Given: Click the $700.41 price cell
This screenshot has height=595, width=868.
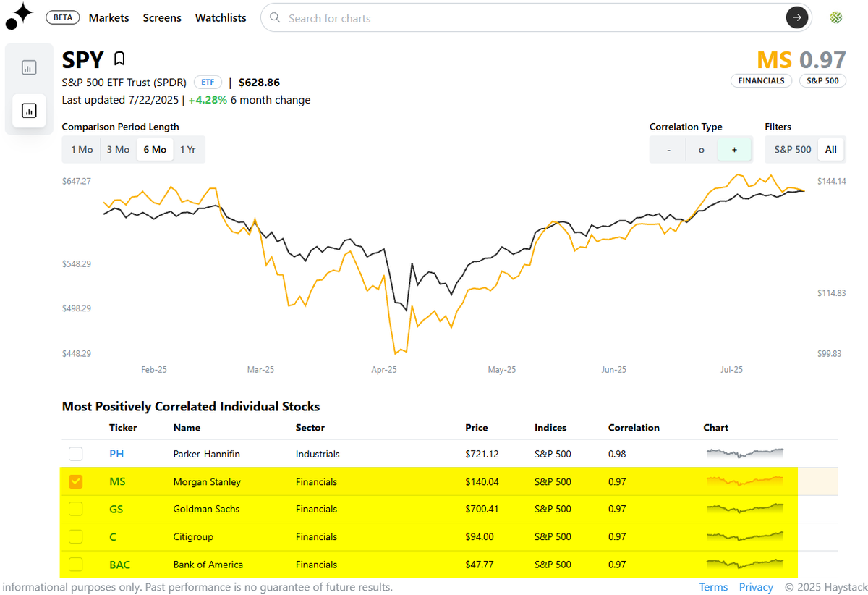Looking at the screenshot, I should 482,510.
